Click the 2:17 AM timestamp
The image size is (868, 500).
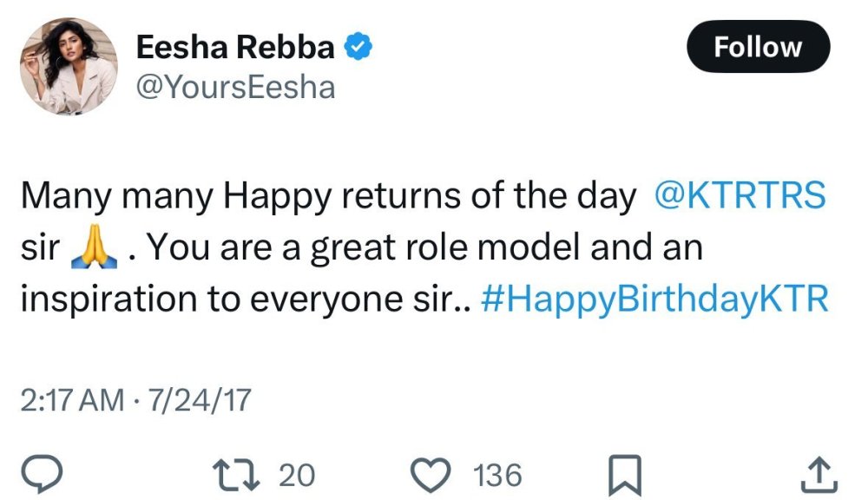[x=71, y=400]
